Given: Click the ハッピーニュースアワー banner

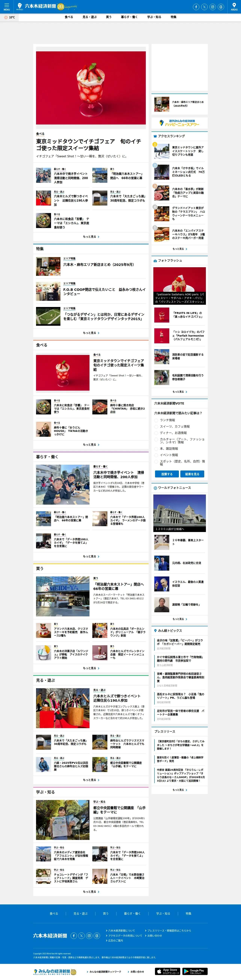Looking at the screenshot, I should (x=180, y=123).
